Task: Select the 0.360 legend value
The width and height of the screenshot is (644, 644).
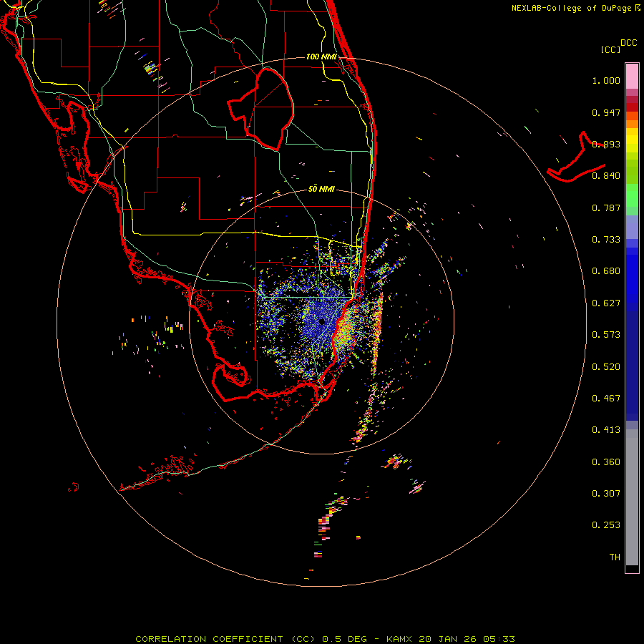Action: 606,462
